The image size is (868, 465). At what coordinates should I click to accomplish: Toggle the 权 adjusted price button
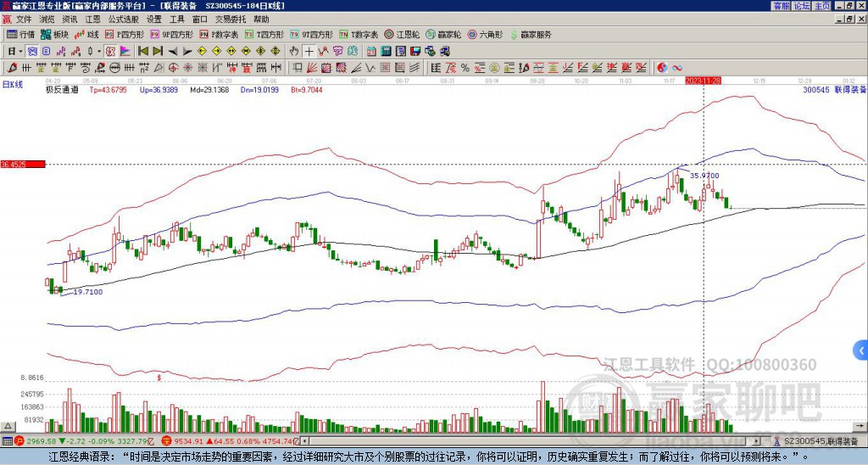[110, 51]
